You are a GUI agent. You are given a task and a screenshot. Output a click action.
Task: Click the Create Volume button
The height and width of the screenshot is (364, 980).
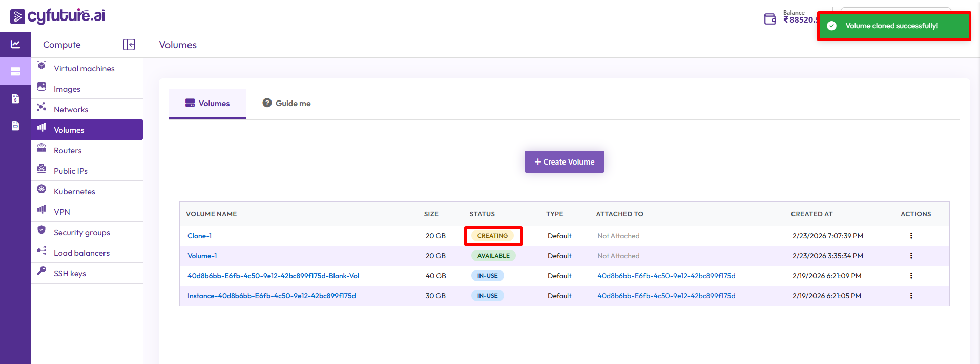tap(564, 161)
